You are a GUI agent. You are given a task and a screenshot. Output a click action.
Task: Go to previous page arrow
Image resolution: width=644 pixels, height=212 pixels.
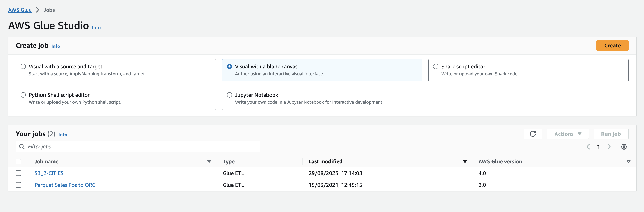(x=588, y=147)
